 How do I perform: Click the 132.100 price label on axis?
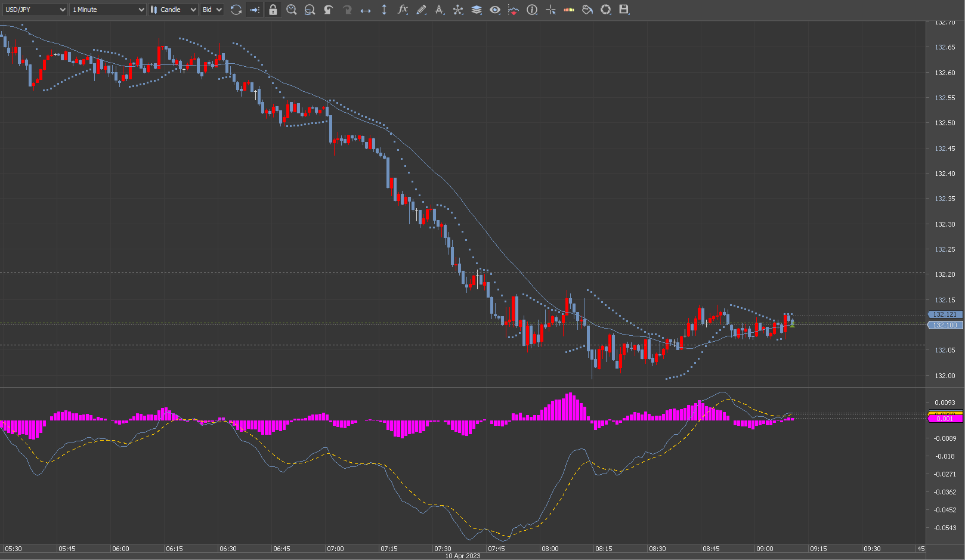click(945, 325)
